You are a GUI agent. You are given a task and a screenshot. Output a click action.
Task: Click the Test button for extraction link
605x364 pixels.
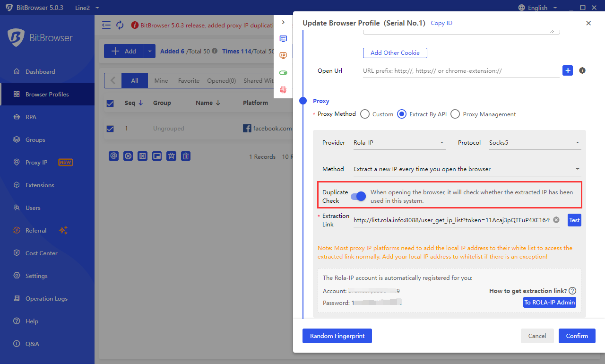click(574, 220)
